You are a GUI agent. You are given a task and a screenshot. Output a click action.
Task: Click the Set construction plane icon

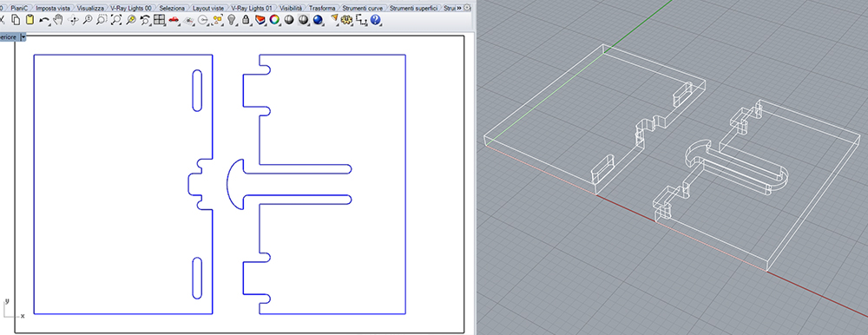(188, 21)
